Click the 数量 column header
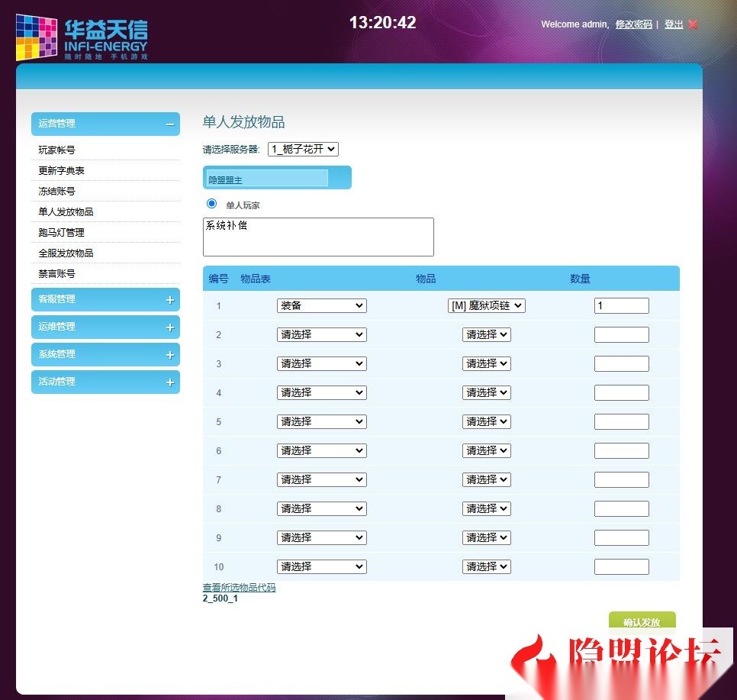 (580, 279)
